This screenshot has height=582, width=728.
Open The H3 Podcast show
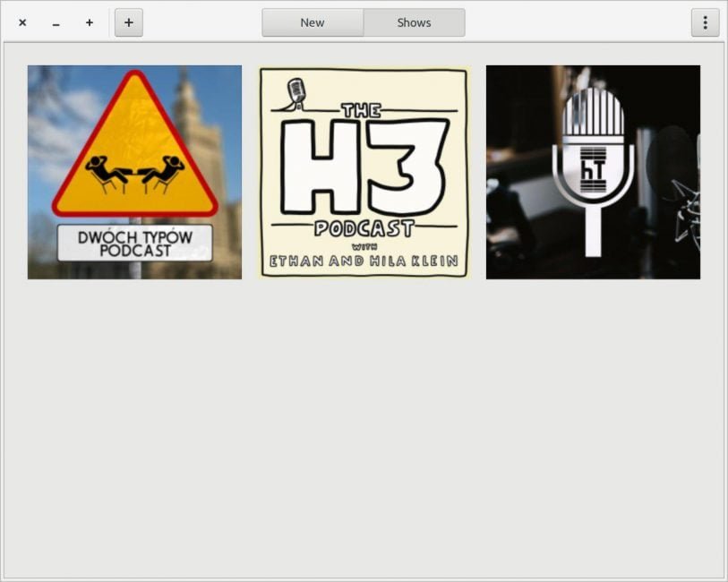(364, 172)
